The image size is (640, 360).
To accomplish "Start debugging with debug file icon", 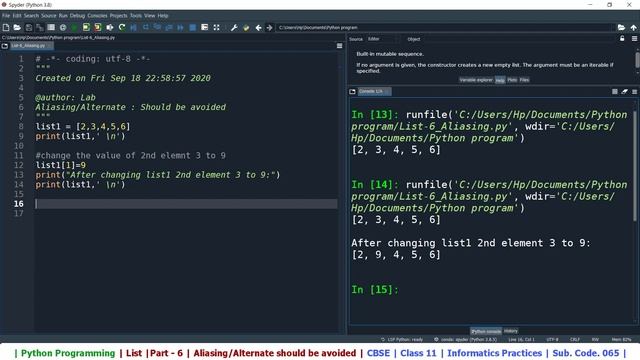I will tap(133, 27).
